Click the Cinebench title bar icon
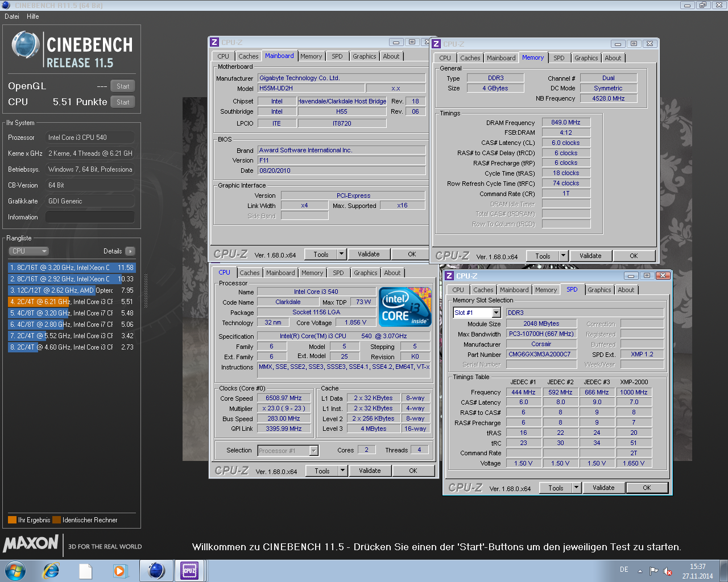The height and width of the screenshot is (582, 728). point(6,5)
